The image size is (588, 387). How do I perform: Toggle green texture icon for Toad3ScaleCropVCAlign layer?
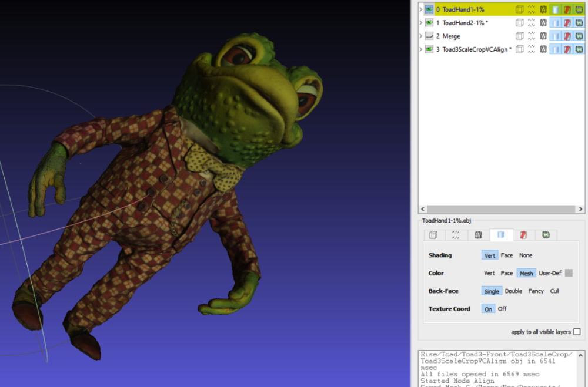coord(579,49)
